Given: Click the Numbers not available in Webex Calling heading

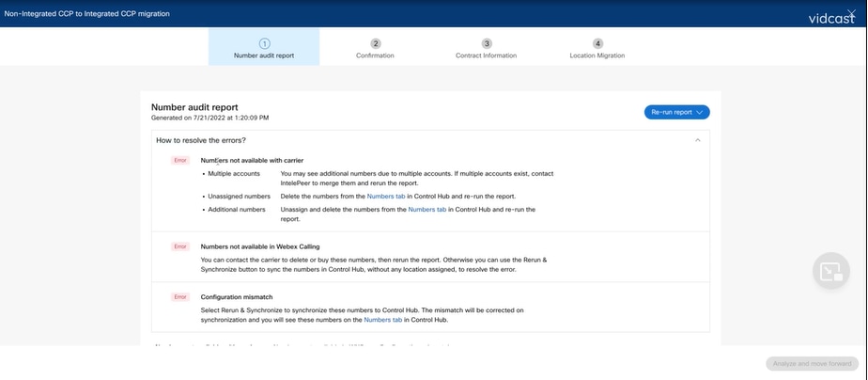Looking at the screenshot, I should (259, 246).
